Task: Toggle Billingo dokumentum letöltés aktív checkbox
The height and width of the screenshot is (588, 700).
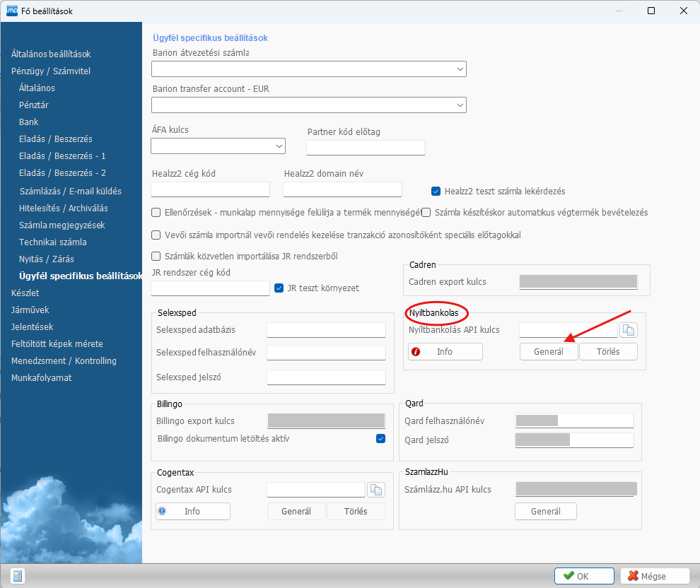Action: (381, 439)
